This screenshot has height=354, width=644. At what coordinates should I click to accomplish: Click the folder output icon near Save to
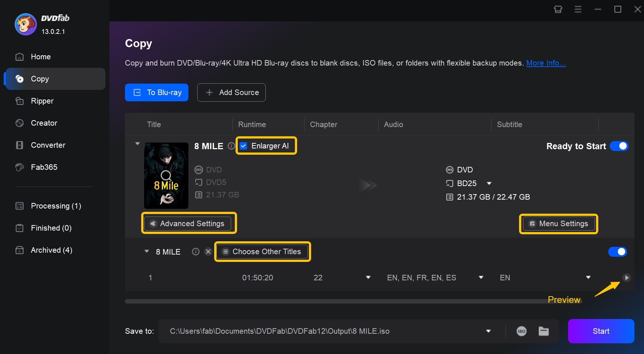(543, 331)
